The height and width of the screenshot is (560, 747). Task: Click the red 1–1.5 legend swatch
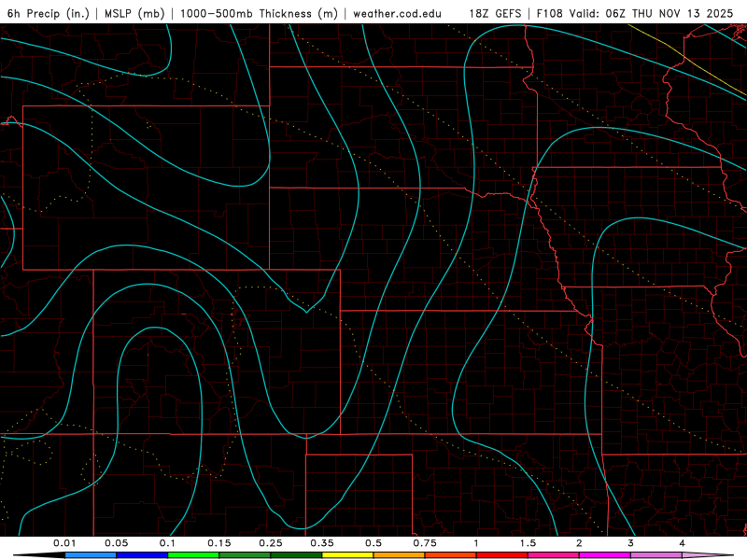502,555
